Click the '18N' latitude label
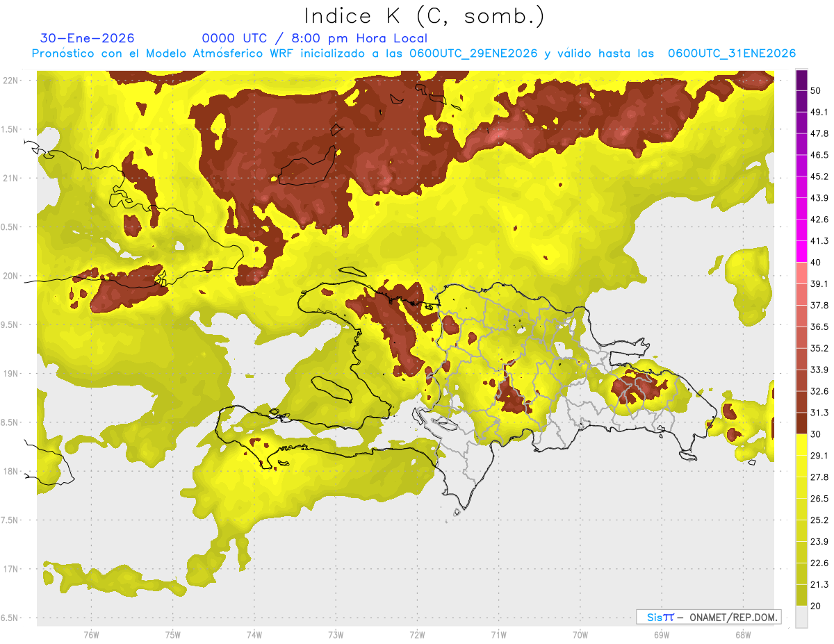The width and height of the screenshot is (834, 644). (12, 472)
